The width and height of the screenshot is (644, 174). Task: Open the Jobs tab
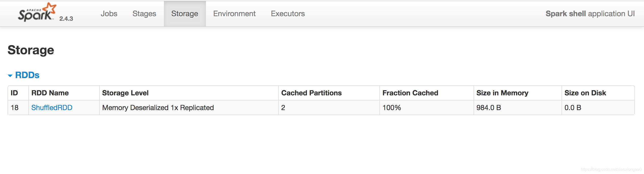tap(109, 14)
